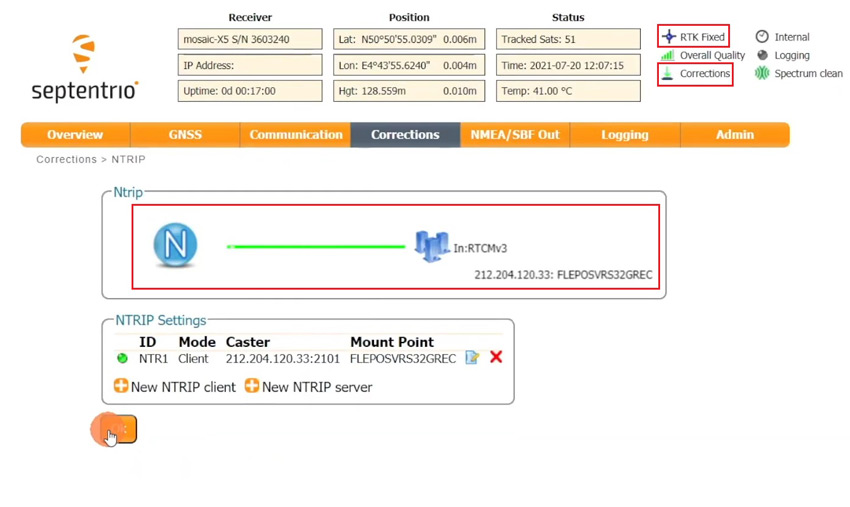Viewport: 850px width, 507px height.
Task: Click the RTK Fixed status icon
Action: (668, 37)
